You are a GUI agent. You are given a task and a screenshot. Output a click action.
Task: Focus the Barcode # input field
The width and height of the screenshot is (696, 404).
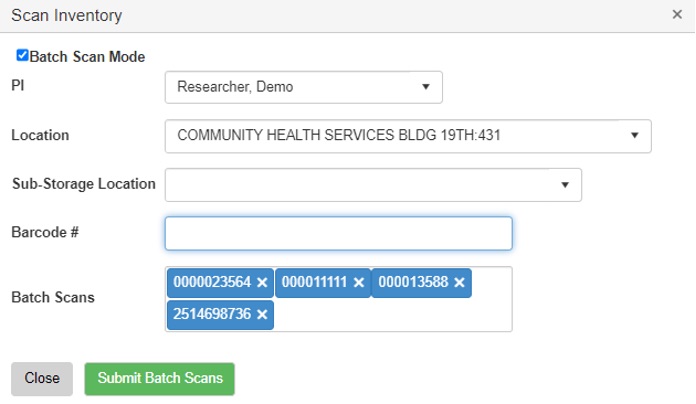pyautogui.click(x=338, y=233)
